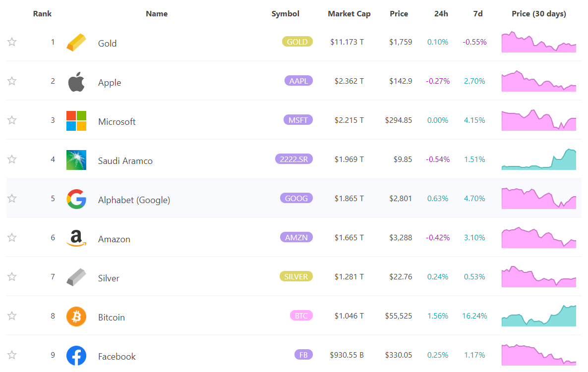This screenshot has width=588, height=372.
Task: Open the Bitcoin asset link
Action: (112, 318)
